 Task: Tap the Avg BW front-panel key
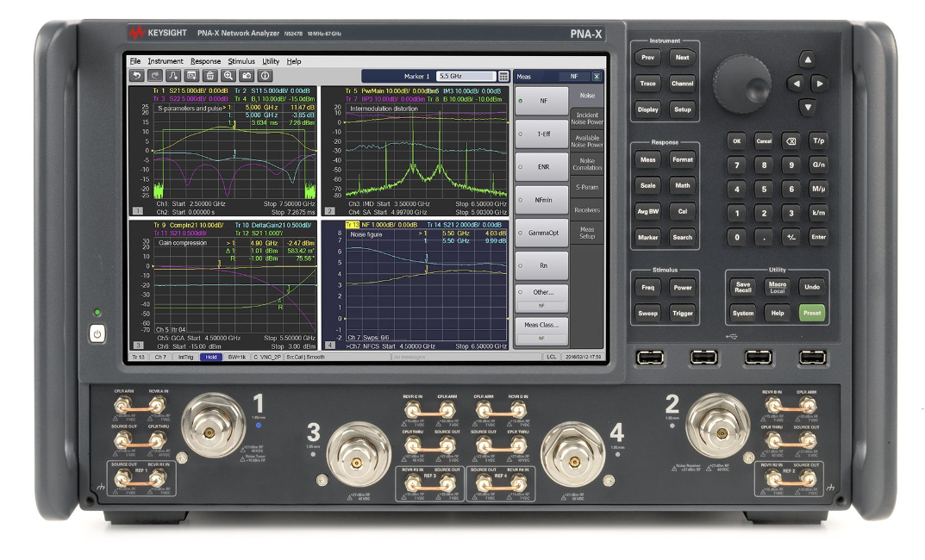coord(647,212)
